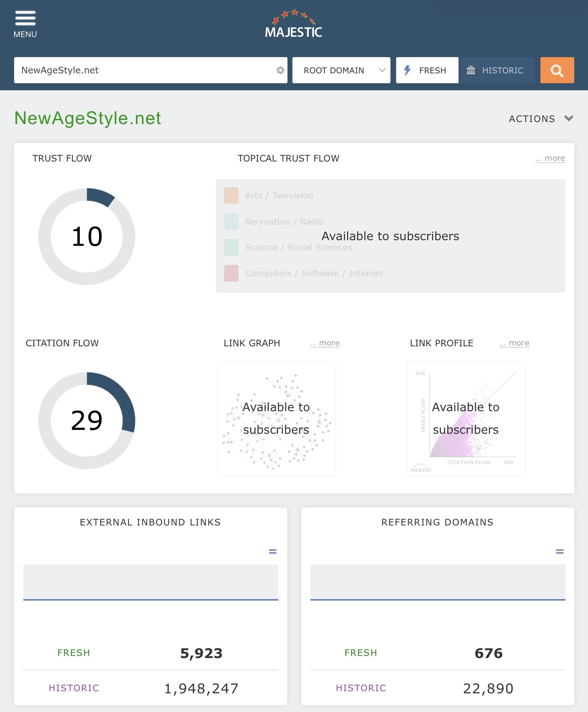This screenshot has height=712, width=588.
Task: Open Referring Domains chart menu icon
Action: coord(560,551)
